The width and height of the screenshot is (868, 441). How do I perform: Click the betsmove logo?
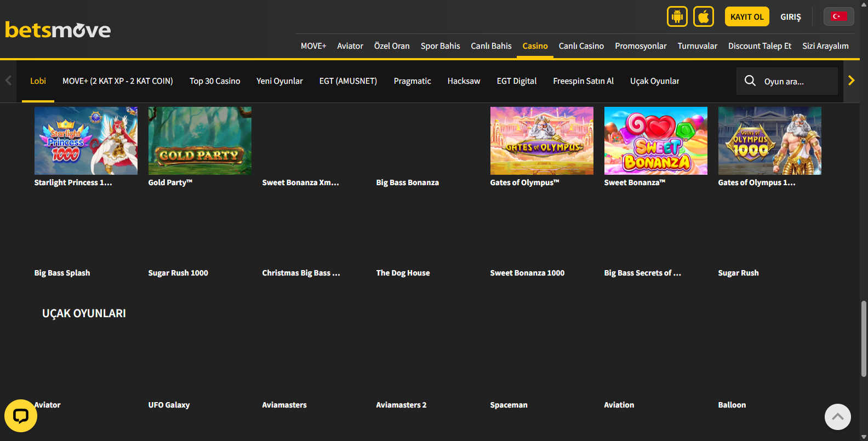pyautogui.click(x=58, y=30)
